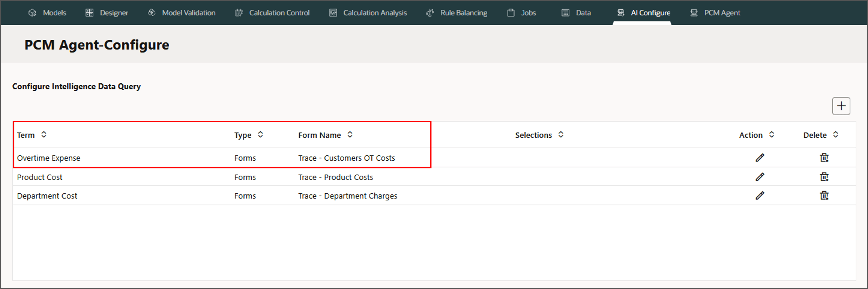Click edit pencil for Overtime Expense row
868x289 pixels.
click(760, 158)
